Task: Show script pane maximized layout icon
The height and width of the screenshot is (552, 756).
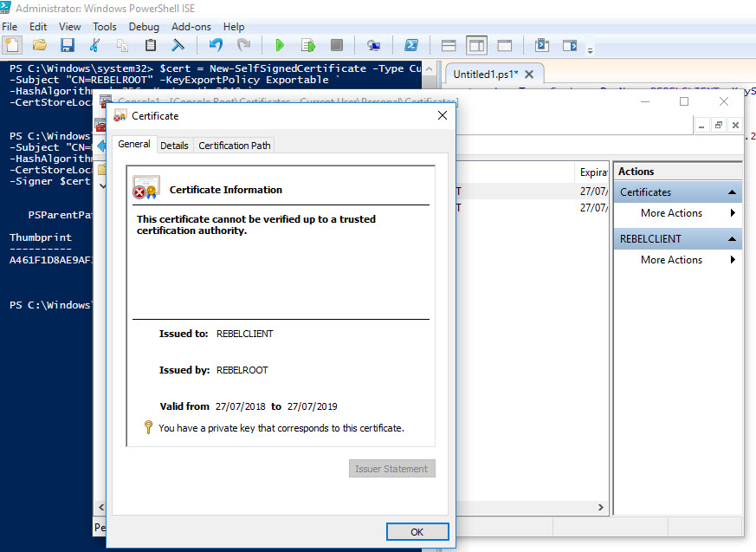Action: pyautogui.click(x=504, y=46)
